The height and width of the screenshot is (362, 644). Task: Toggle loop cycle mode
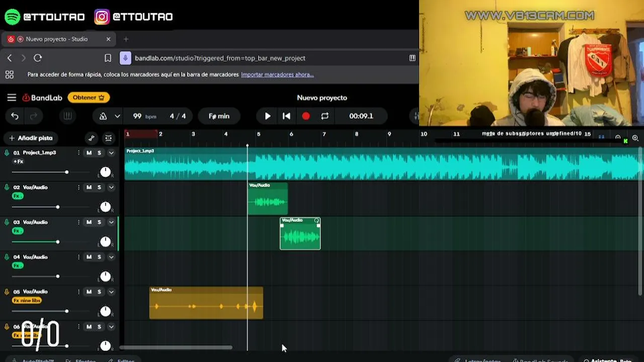coord(325,116)
